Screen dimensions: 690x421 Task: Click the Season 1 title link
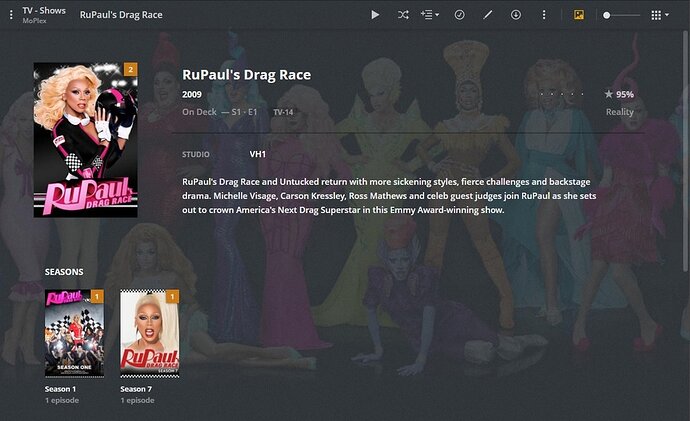point(60,389)
